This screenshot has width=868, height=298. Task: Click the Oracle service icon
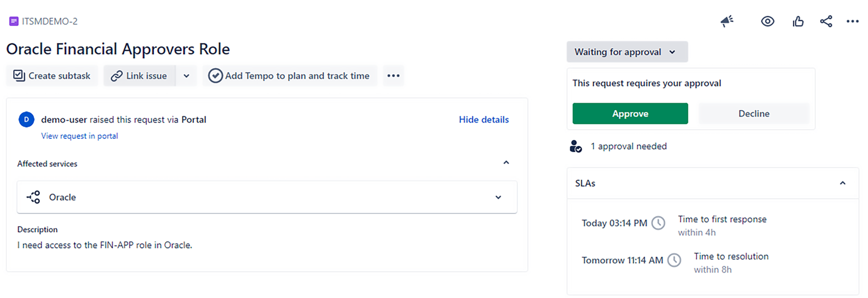(x=32, y=197)
